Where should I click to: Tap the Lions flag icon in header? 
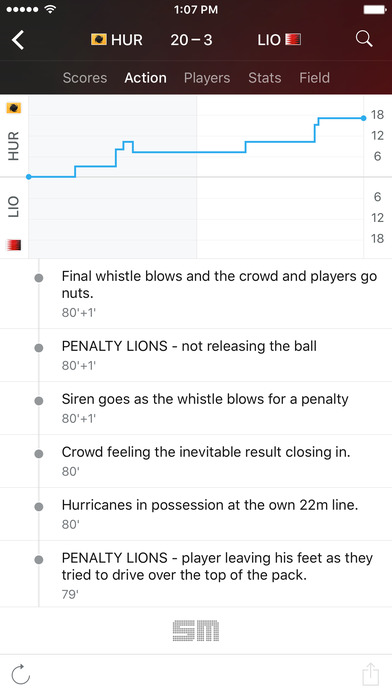click(x=293, y=40)
